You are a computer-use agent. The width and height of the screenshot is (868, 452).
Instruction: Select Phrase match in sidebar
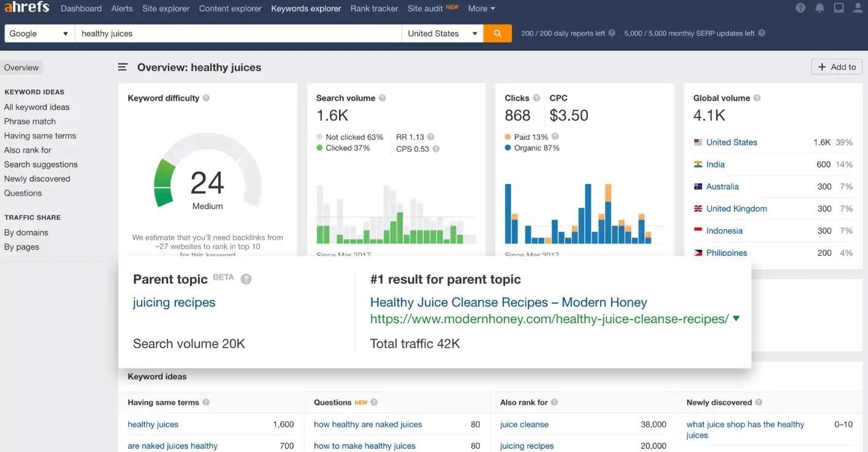[30, 121]
